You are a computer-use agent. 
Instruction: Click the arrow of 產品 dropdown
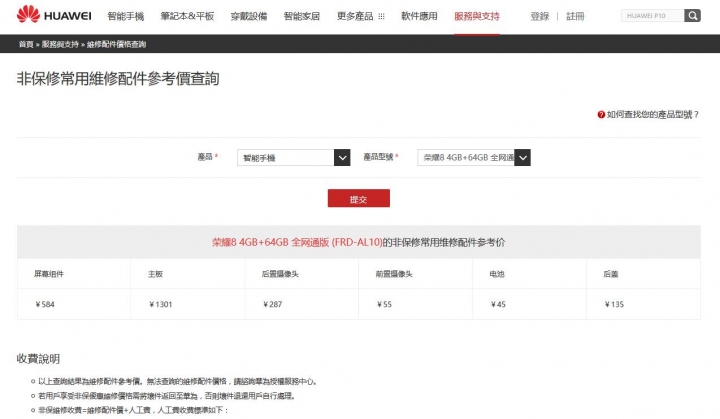pyautogui.click(x=342, y=158)
